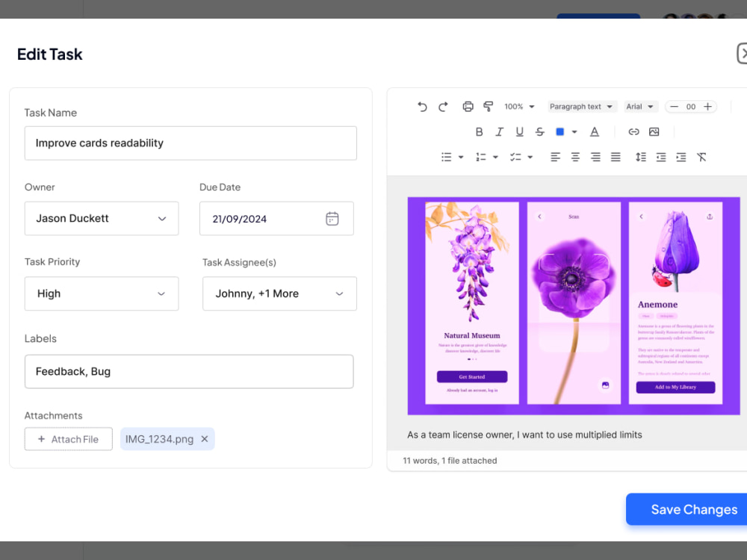Increase the indent
The height and width of the screenshot is (560, 747).
681,157
